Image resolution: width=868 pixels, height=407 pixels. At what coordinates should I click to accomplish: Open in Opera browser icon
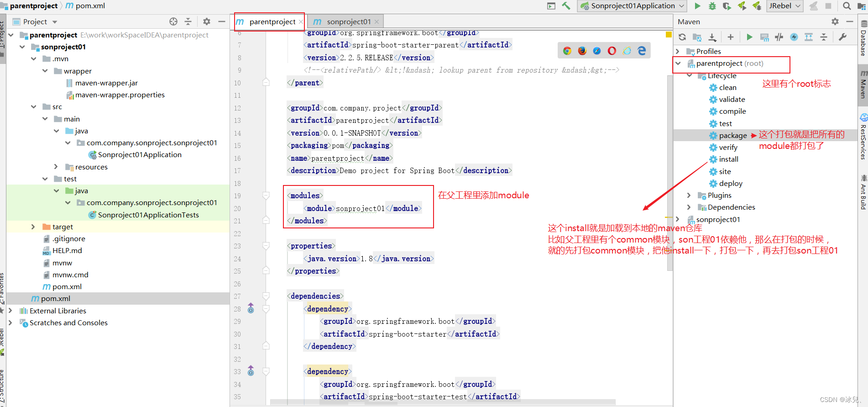[612, 51]
